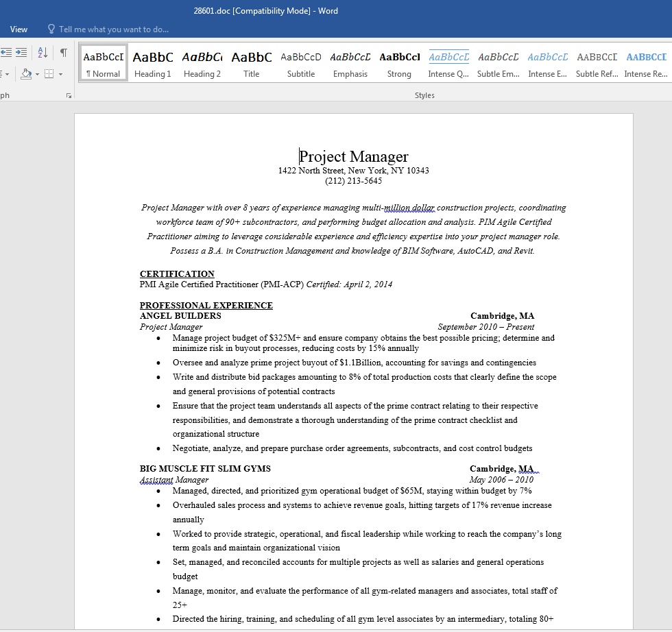672x632 pixels.
Task: Click the underlined 'million dollar' in the summary
Action: click(409, 208)
